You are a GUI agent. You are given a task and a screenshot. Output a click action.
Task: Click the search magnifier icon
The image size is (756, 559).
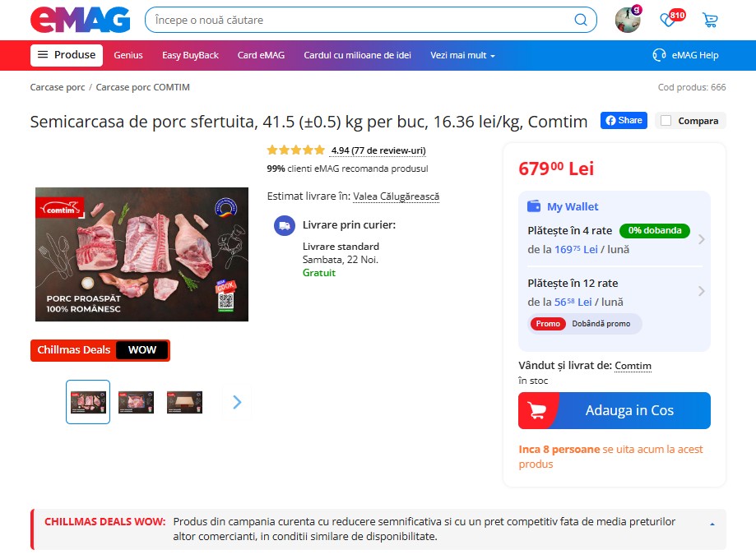click(x=581, y=20)
